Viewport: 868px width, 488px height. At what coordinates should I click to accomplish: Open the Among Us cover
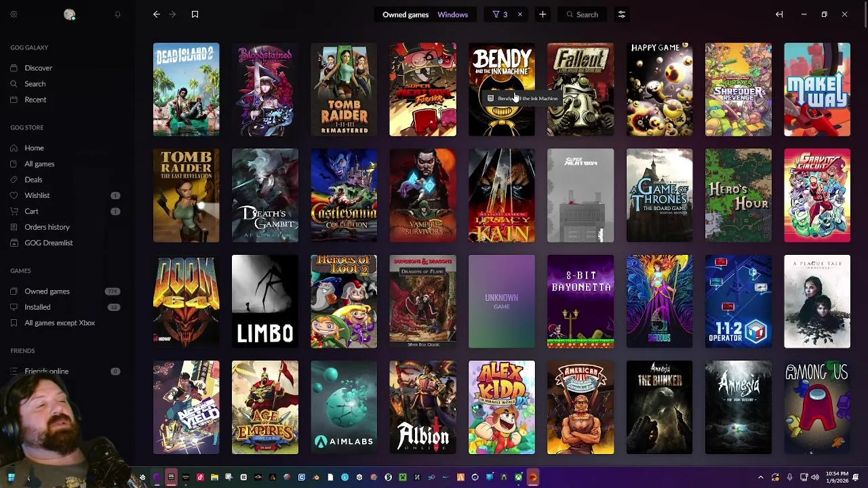click(817, 407)
